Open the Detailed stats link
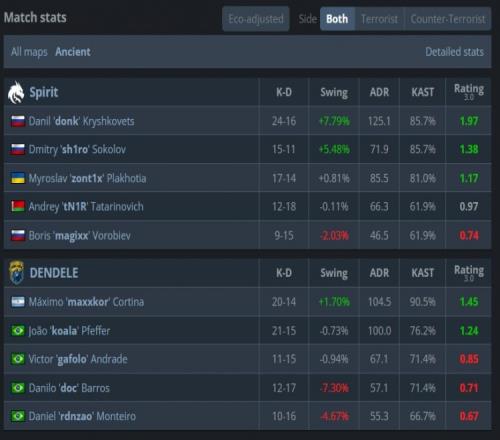 coord(454,52)
